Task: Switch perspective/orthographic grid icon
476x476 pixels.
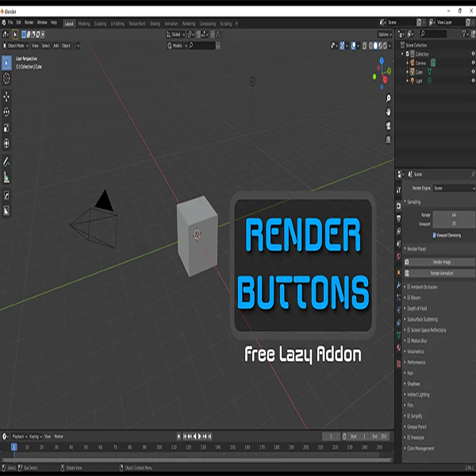Action: (388, 140)
